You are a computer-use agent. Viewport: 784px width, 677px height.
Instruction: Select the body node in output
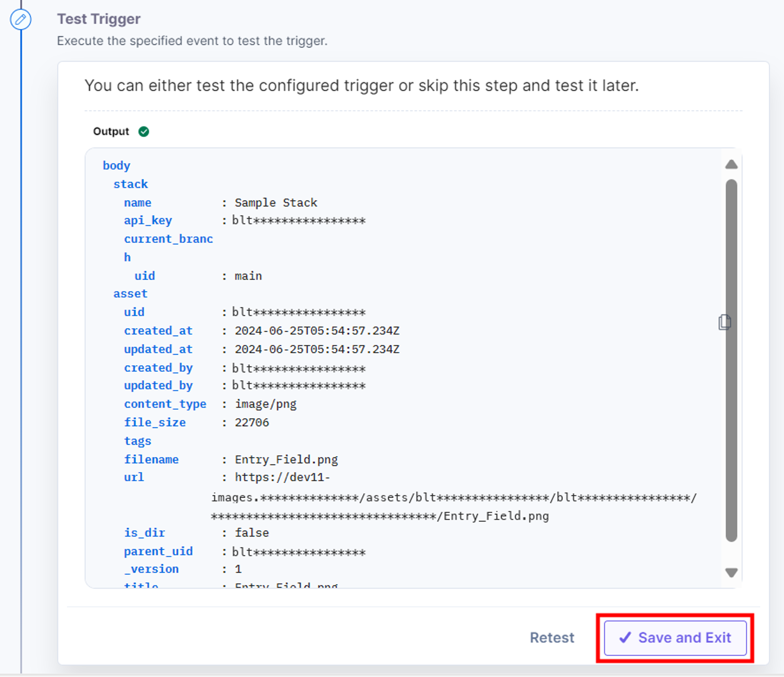pos(117,166)
